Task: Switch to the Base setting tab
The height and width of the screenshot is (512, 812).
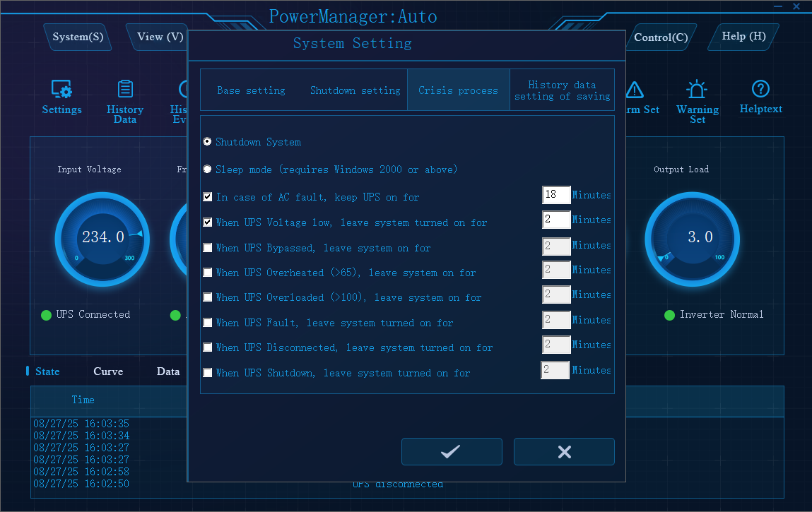Action: (251, 90)
